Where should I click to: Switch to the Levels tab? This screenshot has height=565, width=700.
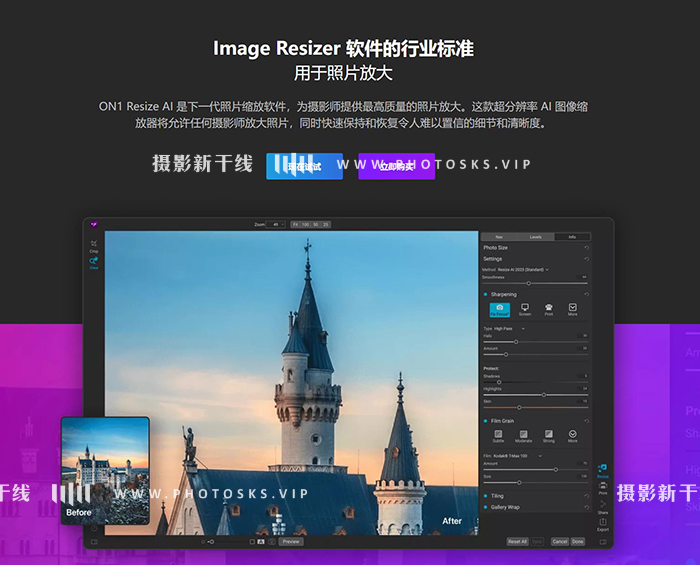[x=536, y=237]
